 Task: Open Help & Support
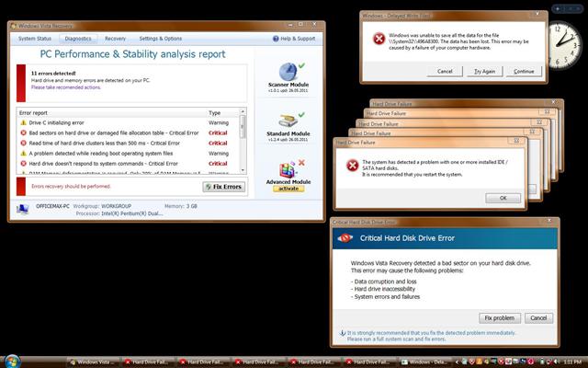click(294, 39)
